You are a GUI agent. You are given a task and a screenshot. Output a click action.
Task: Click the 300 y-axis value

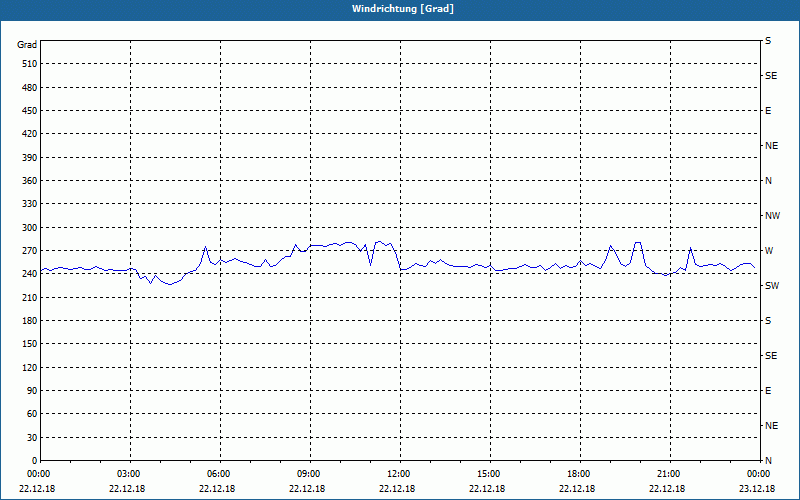[30, 228]
